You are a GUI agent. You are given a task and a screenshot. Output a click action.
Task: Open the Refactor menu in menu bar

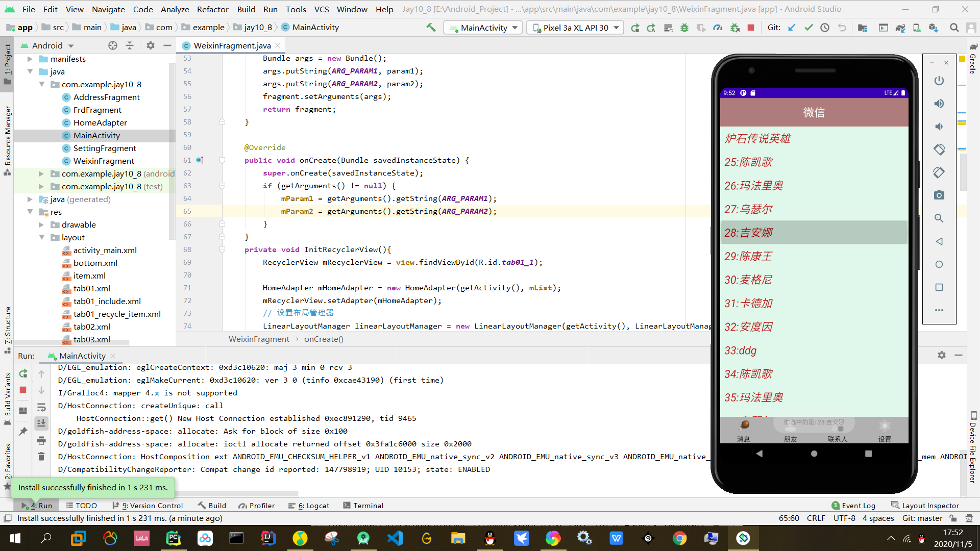point(211,9)
